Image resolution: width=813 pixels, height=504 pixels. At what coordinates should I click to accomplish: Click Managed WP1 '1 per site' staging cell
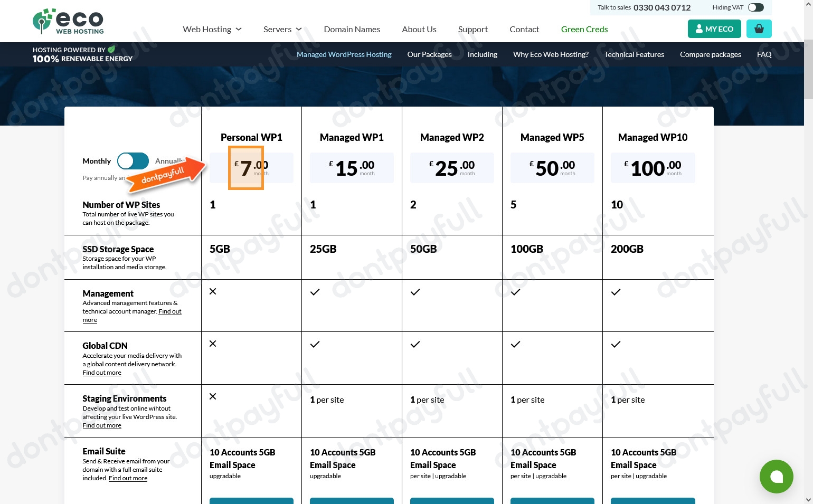pos(327,400)
